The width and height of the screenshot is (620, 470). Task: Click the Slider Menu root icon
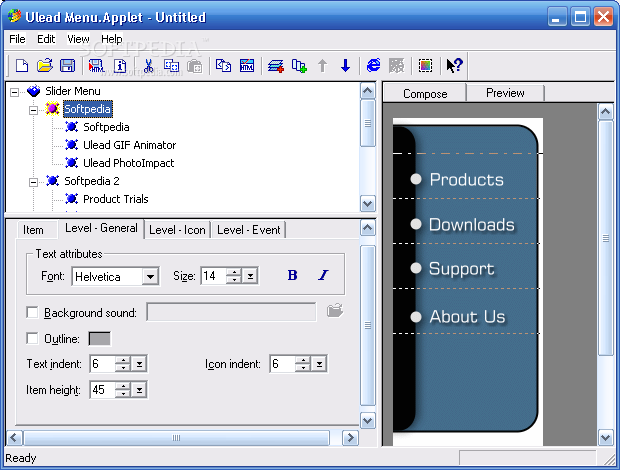coord(34,91)
